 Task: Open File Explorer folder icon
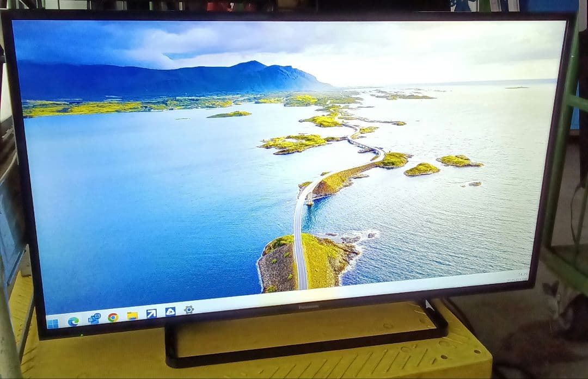coord(132,315)
